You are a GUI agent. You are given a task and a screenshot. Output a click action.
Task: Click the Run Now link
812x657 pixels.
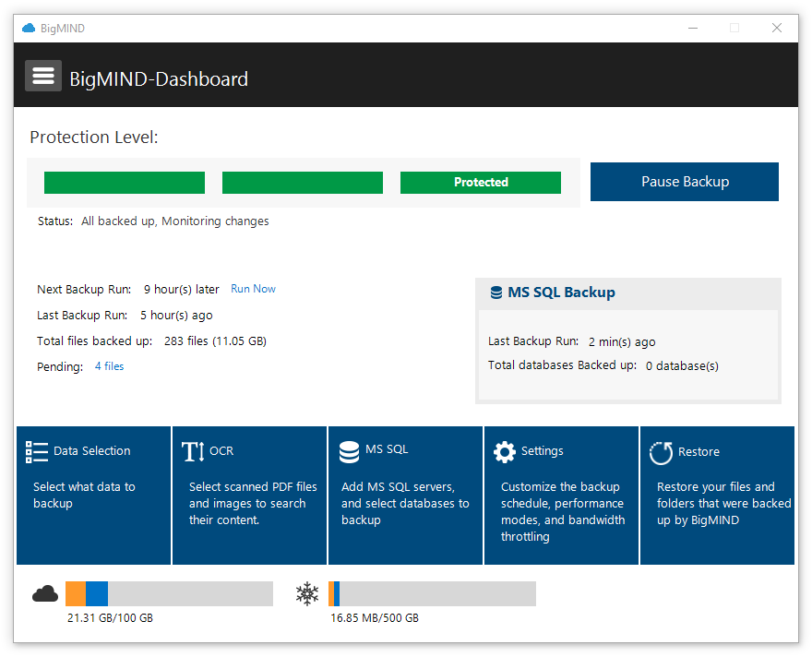[253, 289]
